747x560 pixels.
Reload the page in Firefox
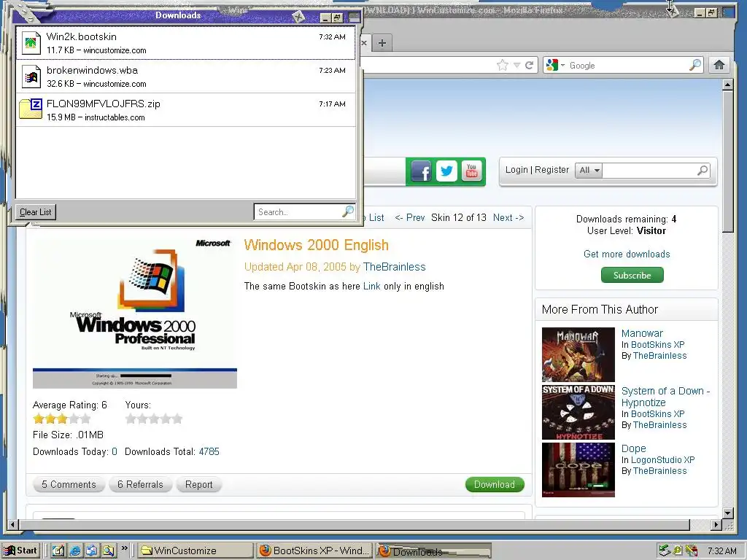530,65
